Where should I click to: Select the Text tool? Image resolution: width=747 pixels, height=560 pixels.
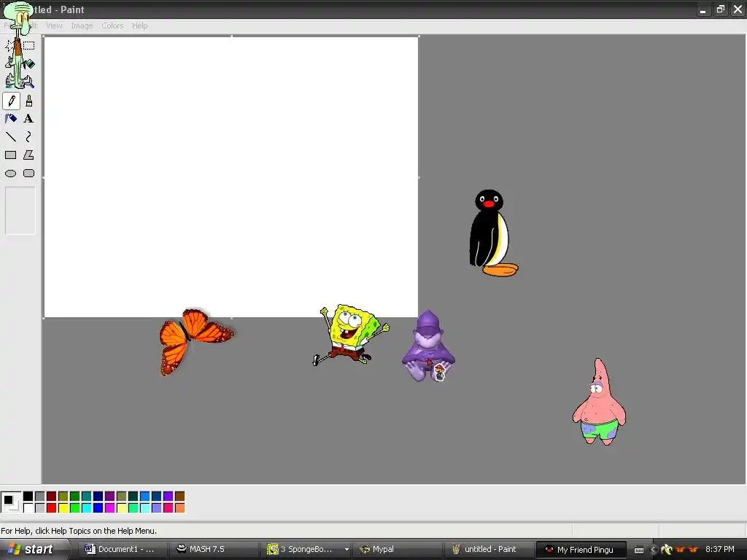tap(29, 119)
